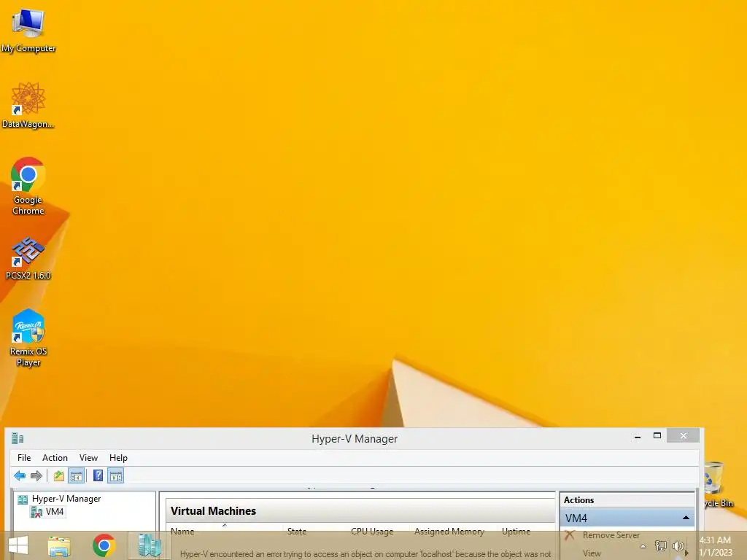
Task: Open Chrome from the taskbar
Action: point(104,545)
